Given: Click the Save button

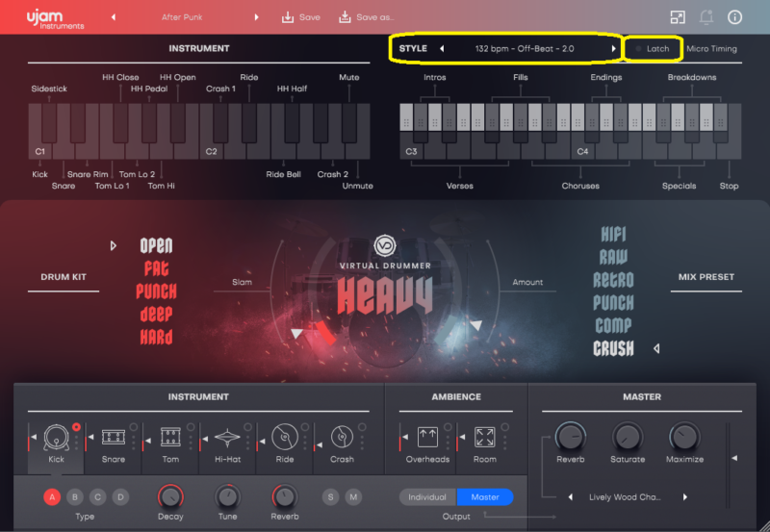Looking at the screenshot, I should [301, 17].
